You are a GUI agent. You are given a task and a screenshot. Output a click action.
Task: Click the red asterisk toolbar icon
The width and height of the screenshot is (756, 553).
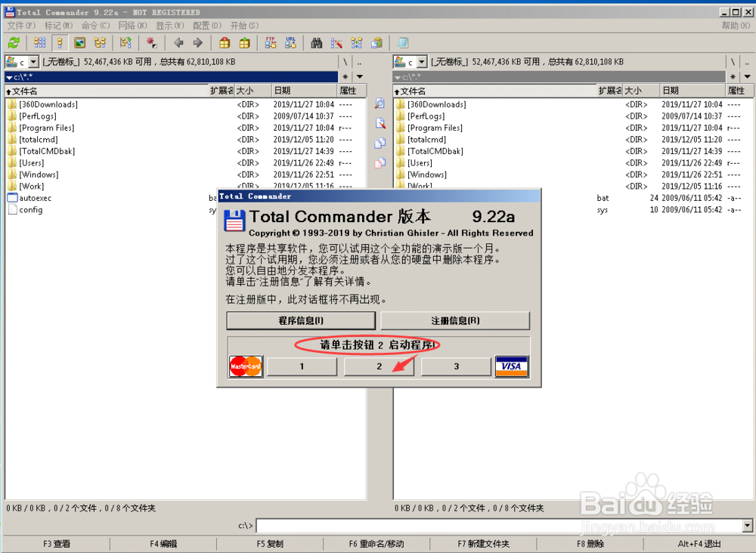(x=152, y=43)
